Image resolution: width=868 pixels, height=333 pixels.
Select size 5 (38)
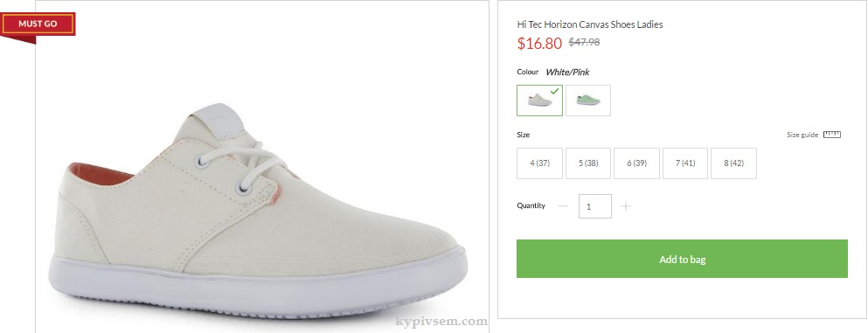click(x=588, y=163)
